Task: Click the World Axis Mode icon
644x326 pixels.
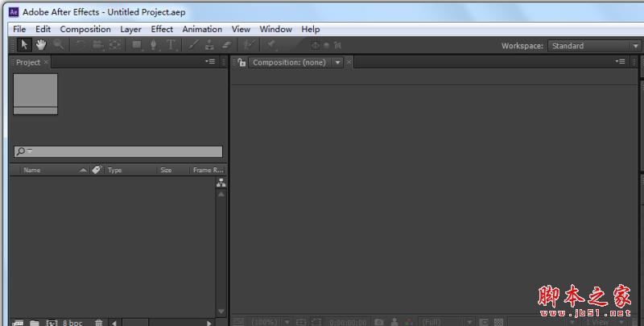Action: [327, 45]
